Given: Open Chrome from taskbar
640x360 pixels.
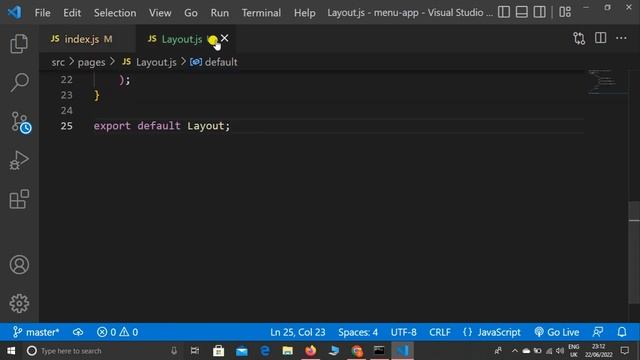Looking at the screenshot, I should pyautogui.click(x=357, y=351).
